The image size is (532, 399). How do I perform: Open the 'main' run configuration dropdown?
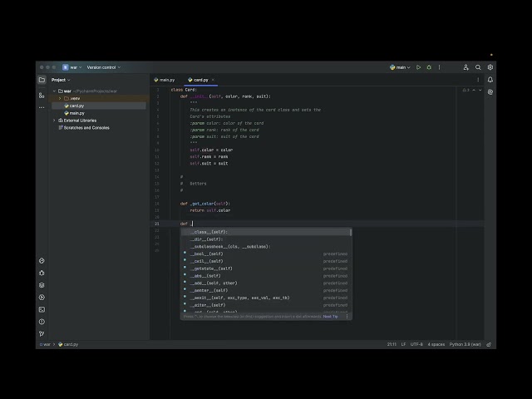pos(400,67)
